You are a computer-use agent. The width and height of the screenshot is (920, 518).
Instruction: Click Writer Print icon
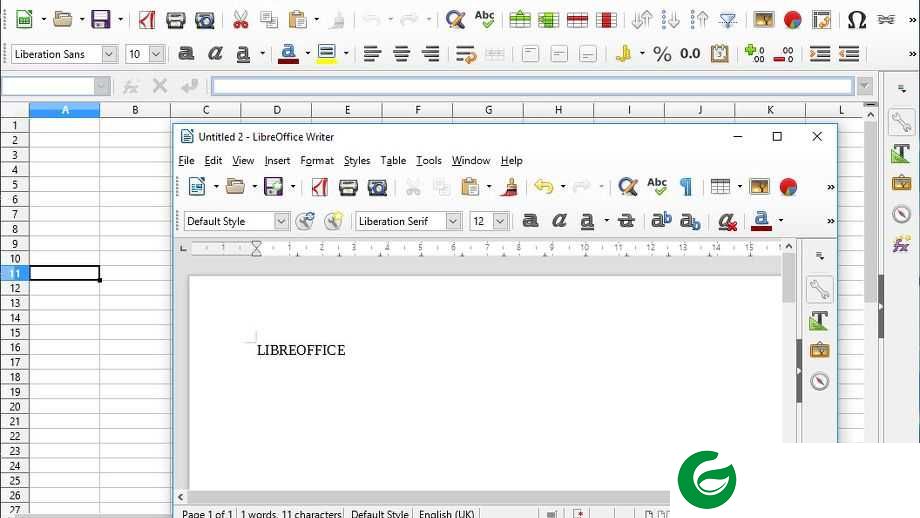(x=348, y=187)
